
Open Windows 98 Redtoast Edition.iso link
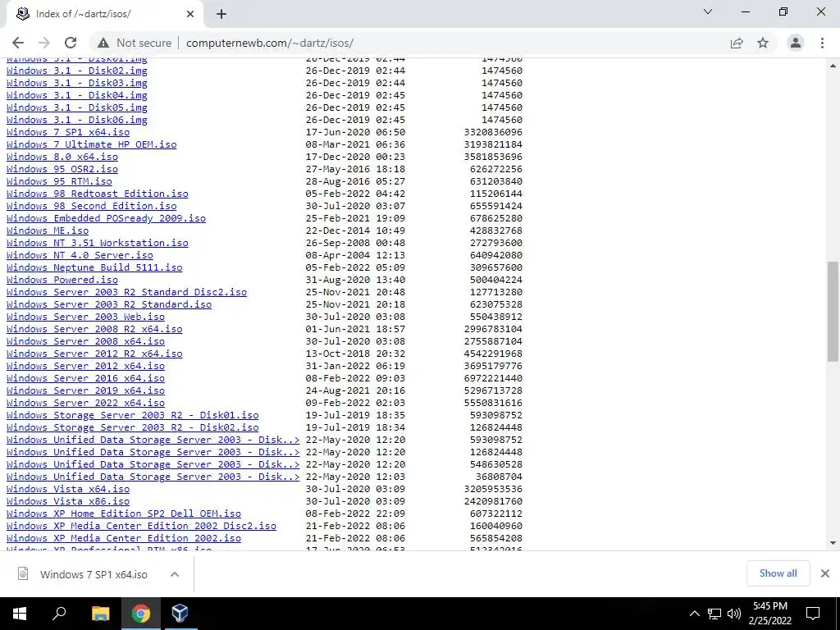pyautogui.click(x=98, y=194)
